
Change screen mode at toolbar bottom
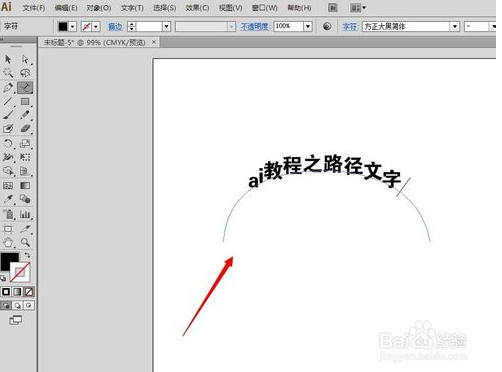16,320
